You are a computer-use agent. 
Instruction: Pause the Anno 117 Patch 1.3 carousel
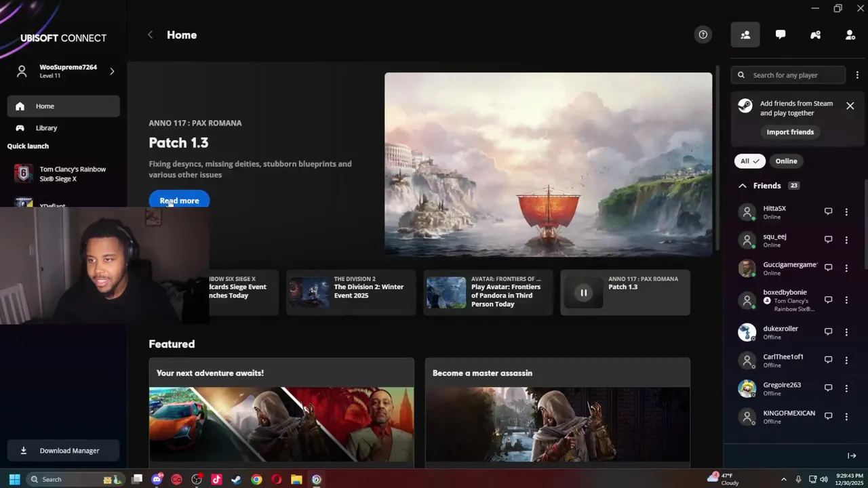[x=583, y=293]
